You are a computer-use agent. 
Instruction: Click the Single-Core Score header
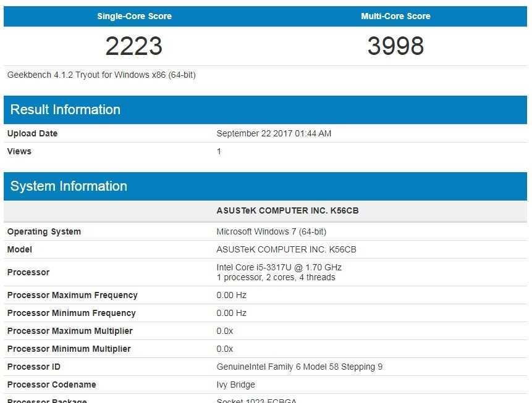tap(134, 16)
